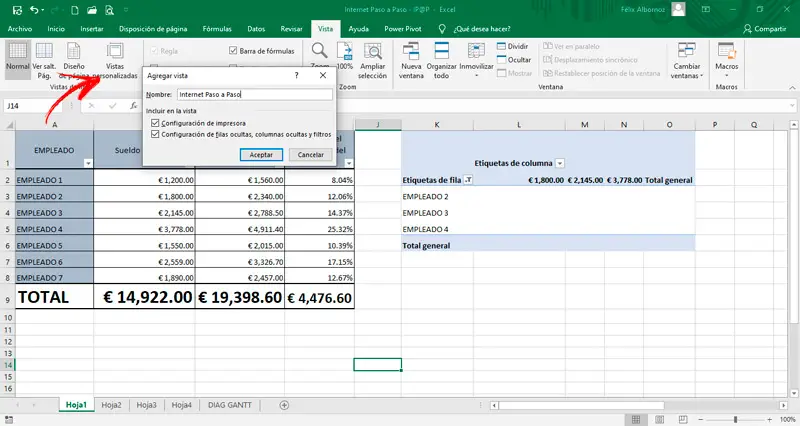Click the Aceptar button

click(x=261, y=155)
